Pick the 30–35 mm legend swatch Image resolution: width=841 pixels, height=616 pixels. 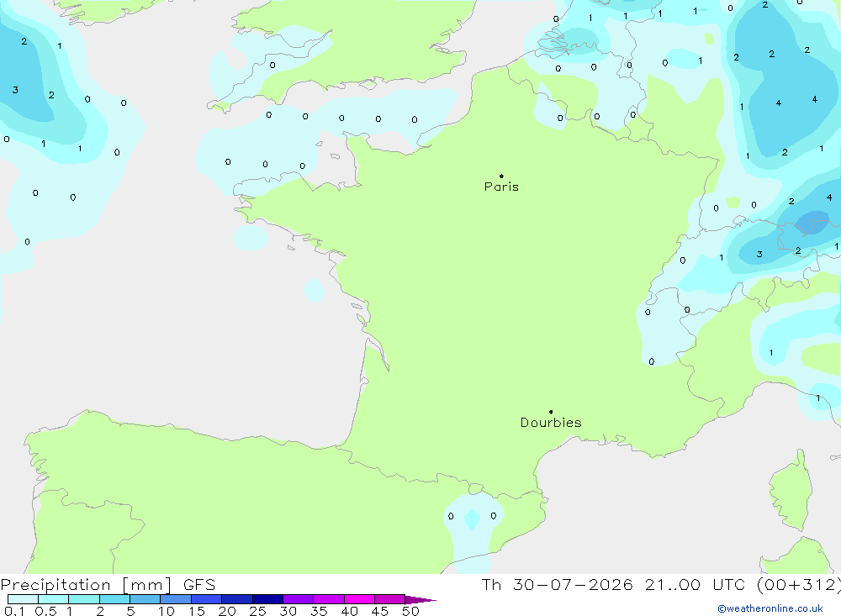299,599
